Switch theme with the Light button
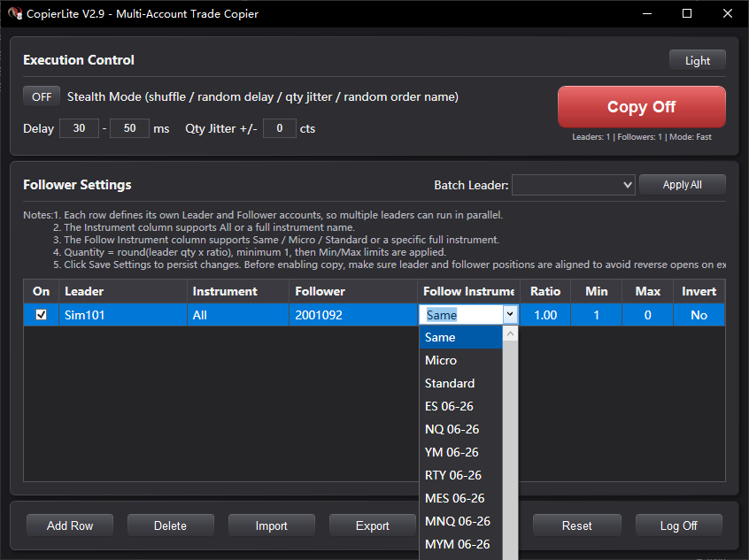Viewport: 749px width, 560px height. (697, 60)
